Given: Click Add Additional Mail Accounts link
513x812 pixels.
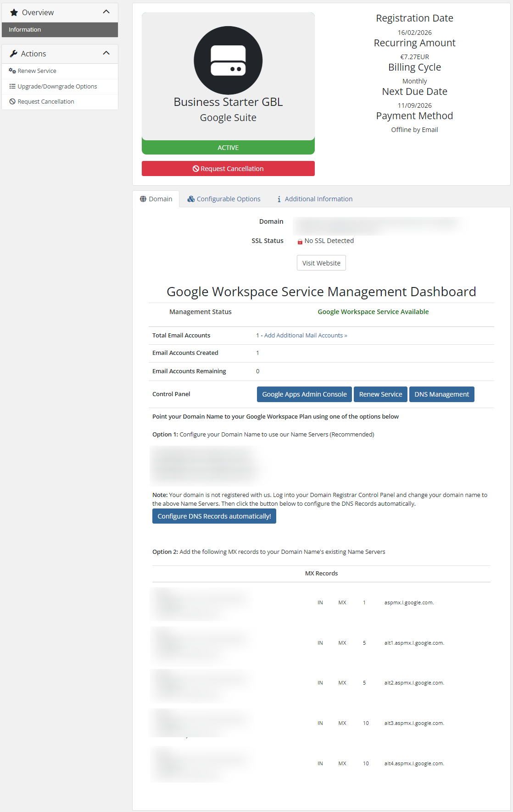Looking at the screenshot, I should point(306,336).
